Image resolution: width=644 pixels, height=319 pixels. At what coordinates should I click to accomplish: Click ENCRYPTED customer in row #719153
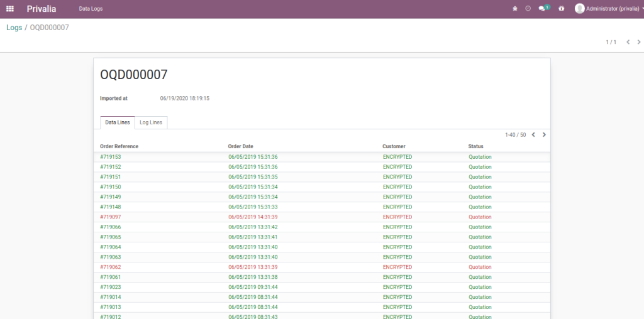(x=397, y=157)
